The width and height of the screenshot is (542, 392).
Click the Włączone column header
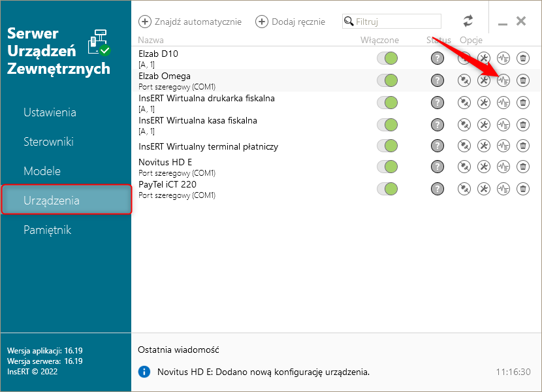coord(379,40)
